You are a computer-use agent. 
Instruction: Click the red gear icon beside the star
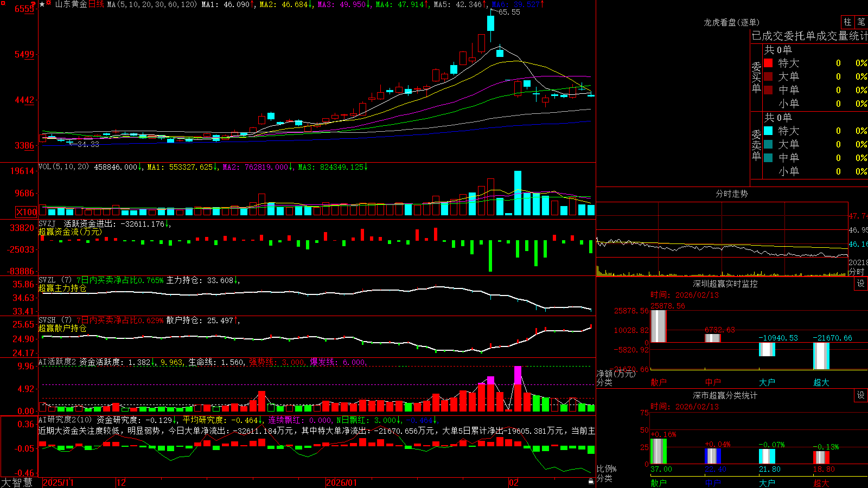49,4
